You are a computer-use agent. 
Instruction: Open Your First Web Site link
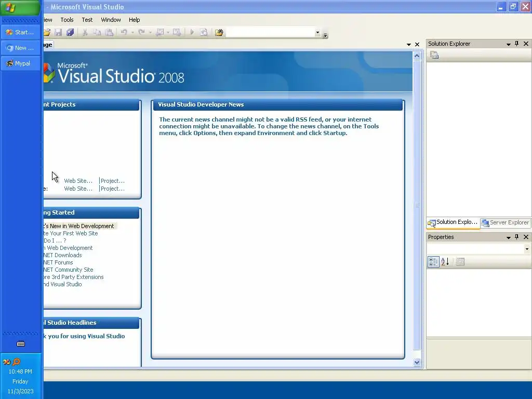(71, 233)
